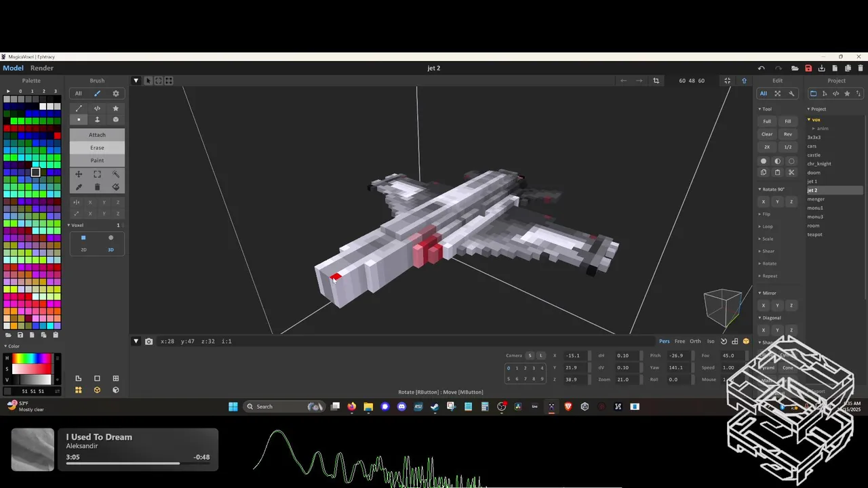Select camera slot 5
The height and width of the screenshot is (488, 868).
tap(509, 380)
